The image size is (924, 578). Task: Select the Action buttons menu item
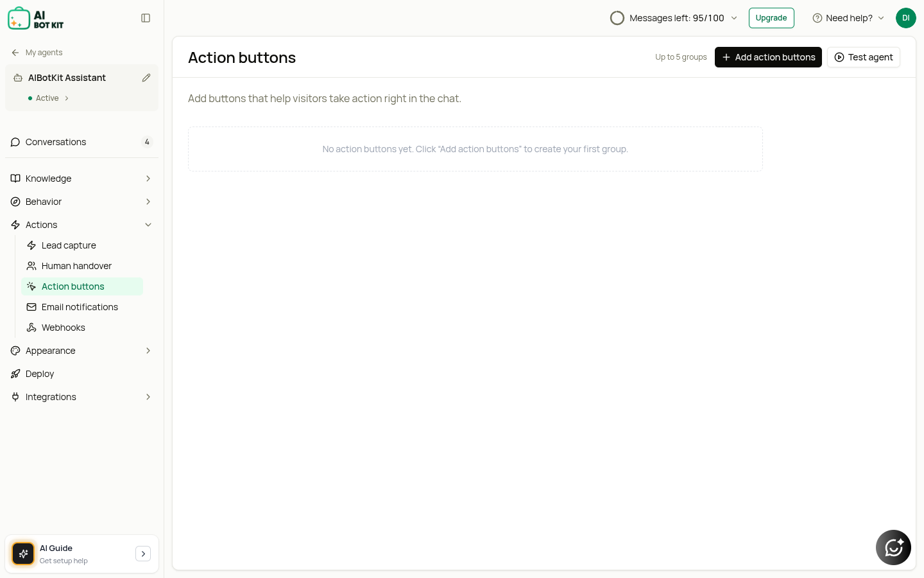[82, 286]
